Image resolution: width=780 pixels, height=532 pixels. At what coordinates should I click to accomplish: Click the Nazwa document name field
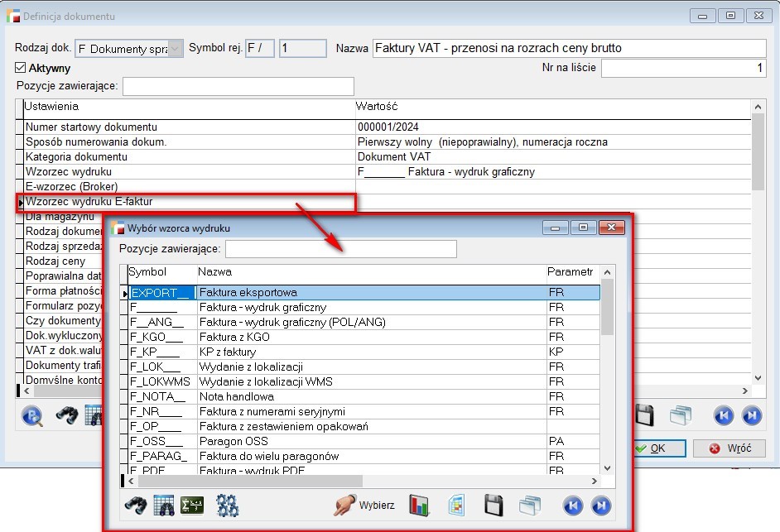pyautogui.click(x=569, y=48)
